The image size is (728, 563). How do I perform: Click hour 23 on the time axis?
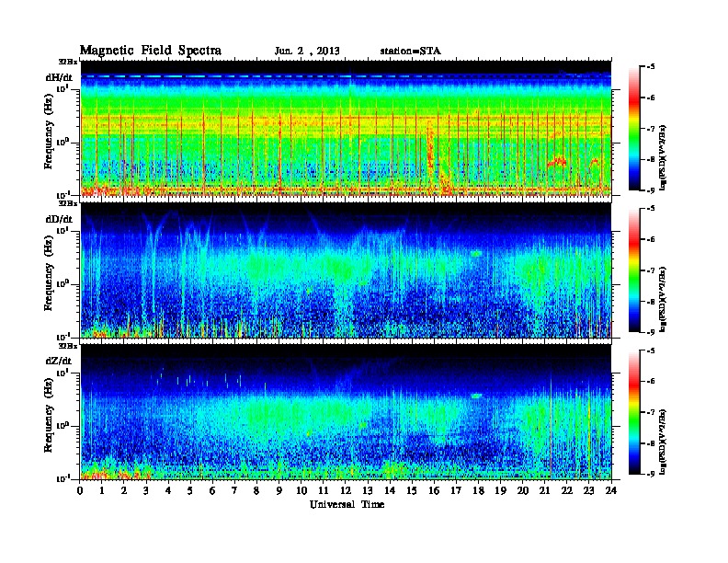tap(589, 490)
